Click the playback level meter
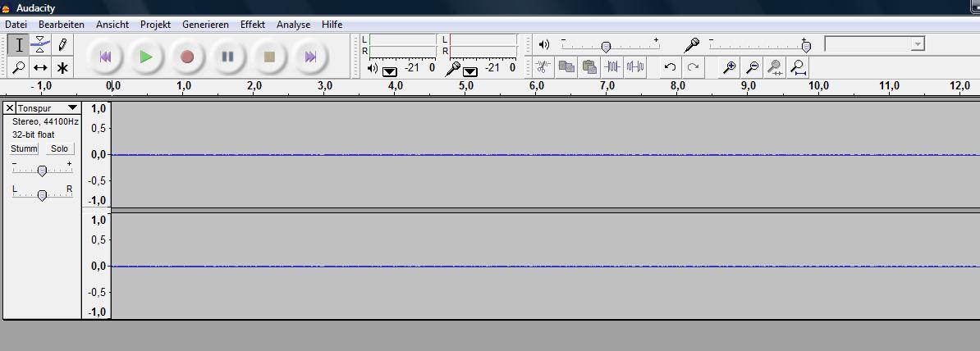Image resolution: width=980 pixels, height=351 pixels. 402,45
